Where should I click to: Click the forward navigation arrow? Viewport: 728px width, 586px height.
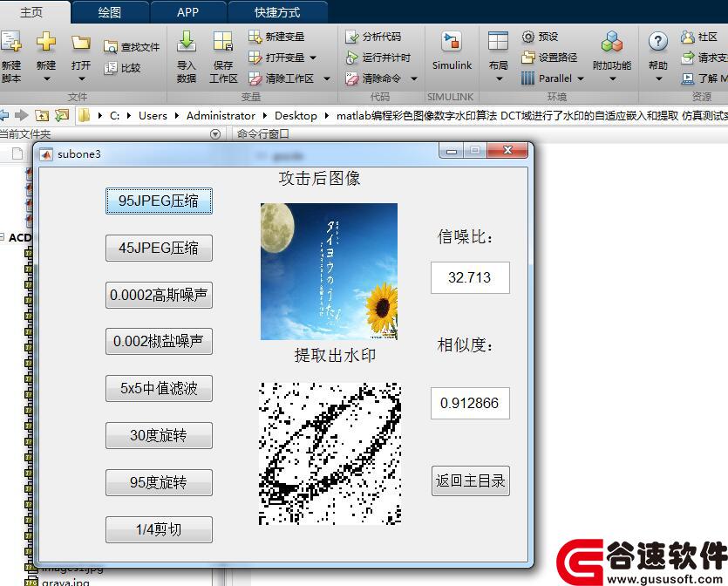(x=21, y=115)
